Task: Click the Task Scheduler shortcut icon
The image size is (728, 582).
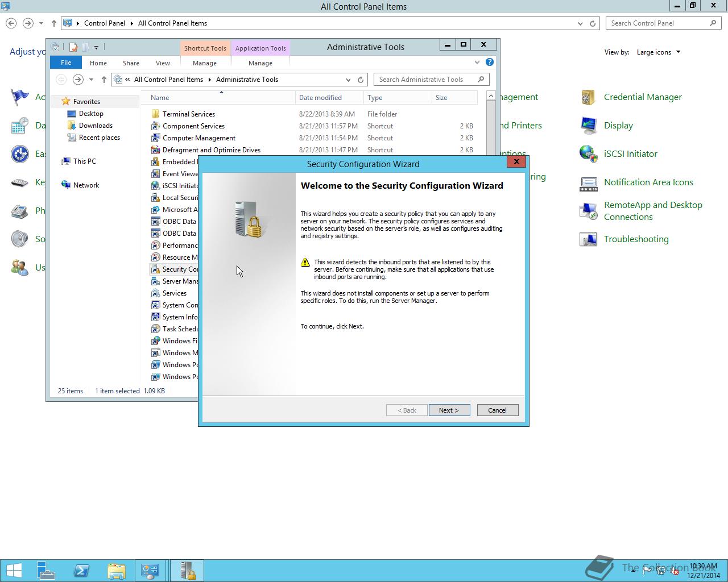Action: click(155, 329)
